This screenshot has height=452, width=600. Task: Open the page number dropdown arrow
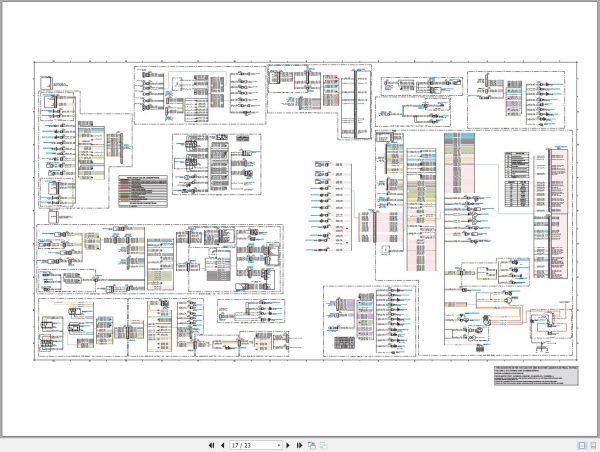tap(279, 445)
